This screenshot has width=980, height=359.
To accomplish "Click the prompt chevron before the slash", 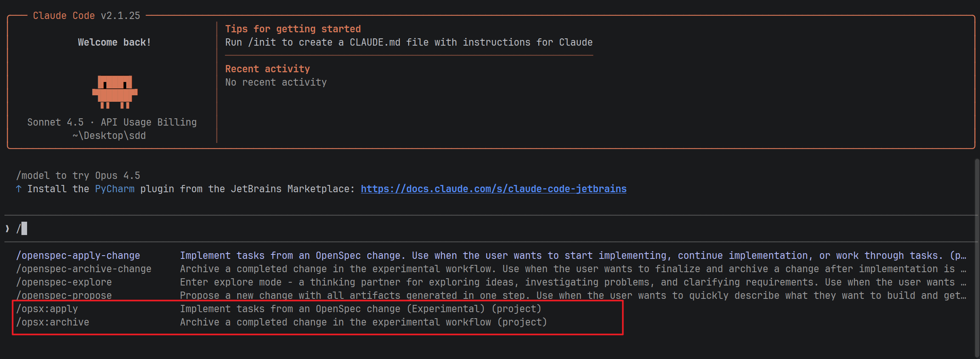I will [x=7, y=229].
